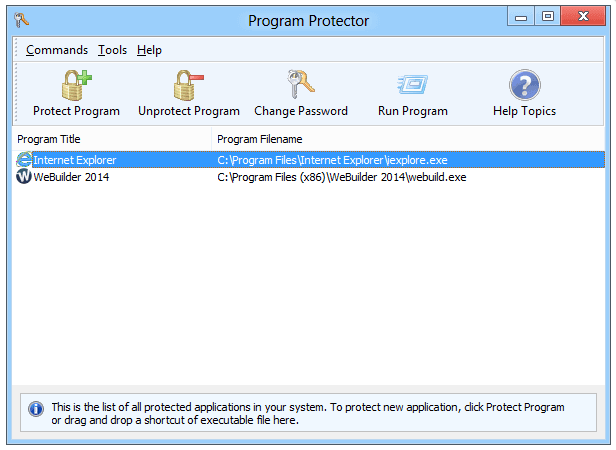The width and height of the screenshot is (616, 450).
Task: Open the Help menu
Action: coord(149,50)
